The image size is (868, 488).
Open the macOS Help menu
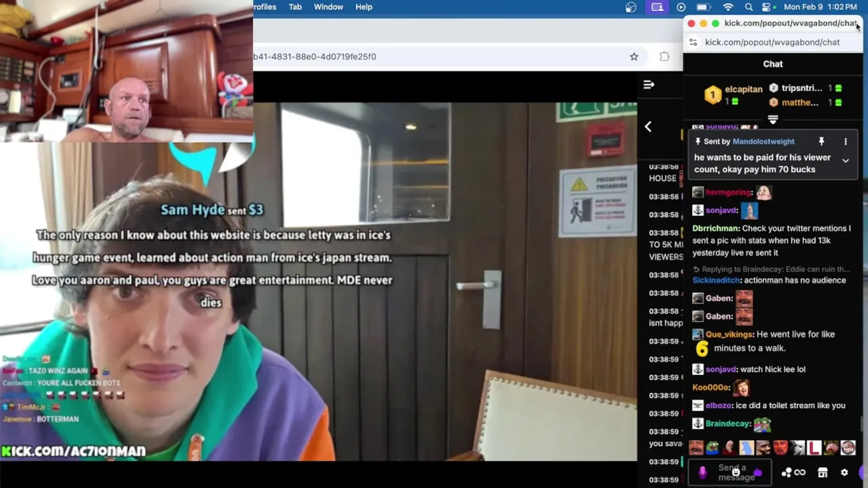pos(363,7)
